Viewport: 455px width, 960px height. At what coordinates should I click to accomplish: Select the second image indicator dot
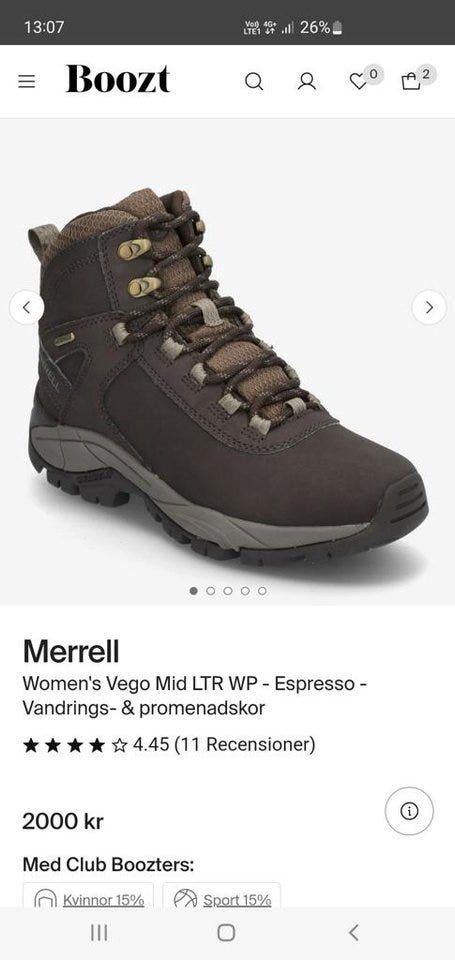click(211, 591)
